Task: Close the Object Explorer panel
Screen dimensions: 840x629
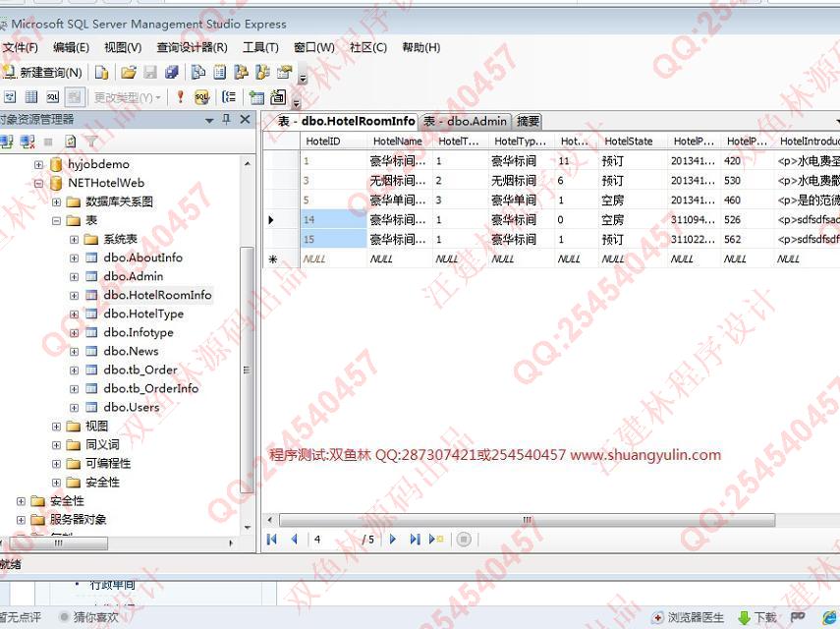Action: (x=246, y=119)
